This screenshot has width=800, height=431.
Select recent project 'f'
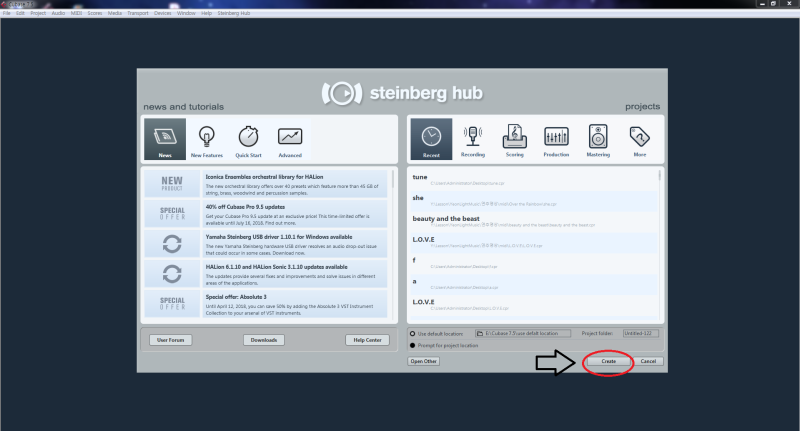tap(534, 263)
